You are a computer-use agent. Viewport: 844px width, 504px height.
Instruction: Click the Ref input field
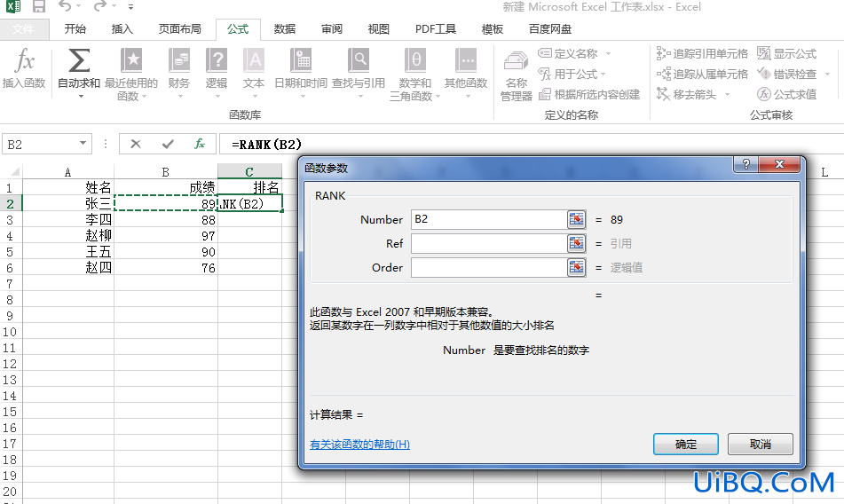[489, 243]
